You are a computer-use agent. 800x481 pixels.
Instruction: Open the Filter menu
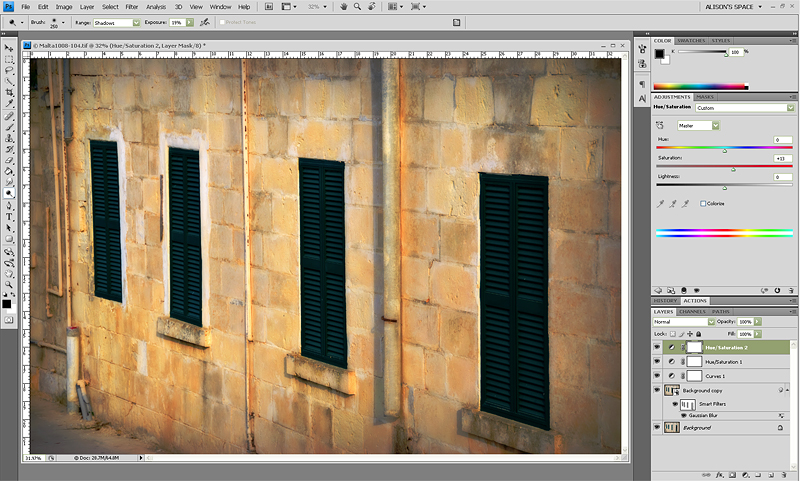[x=132, y=7]
